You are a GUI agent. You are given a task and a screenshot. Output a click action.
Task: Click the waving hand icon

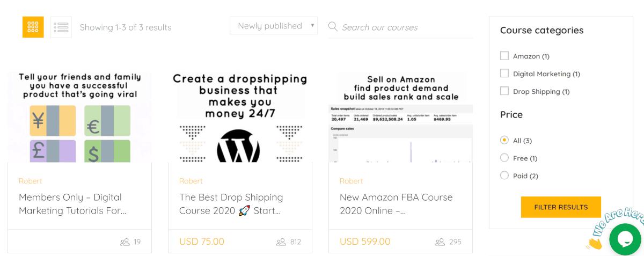point(594,243)
